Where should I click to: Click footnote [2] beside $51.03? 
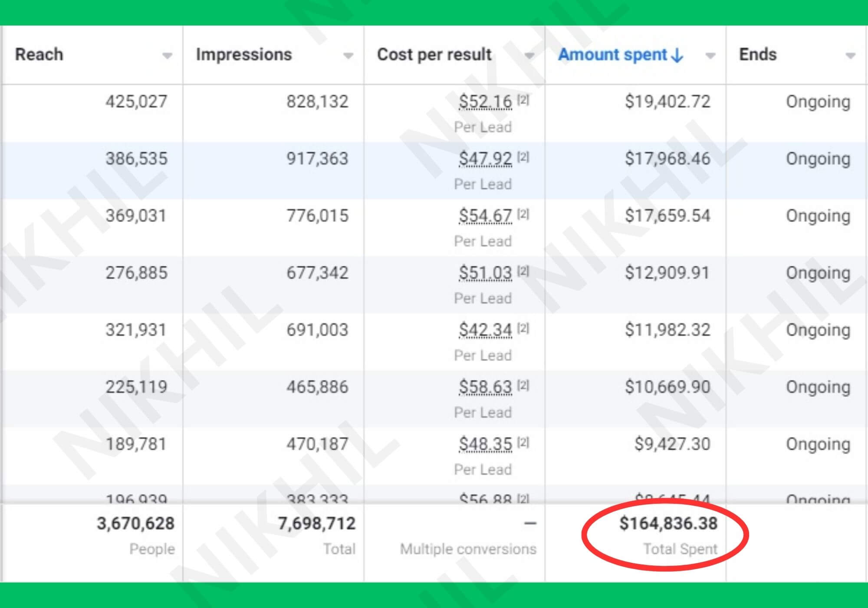point(523,271)
